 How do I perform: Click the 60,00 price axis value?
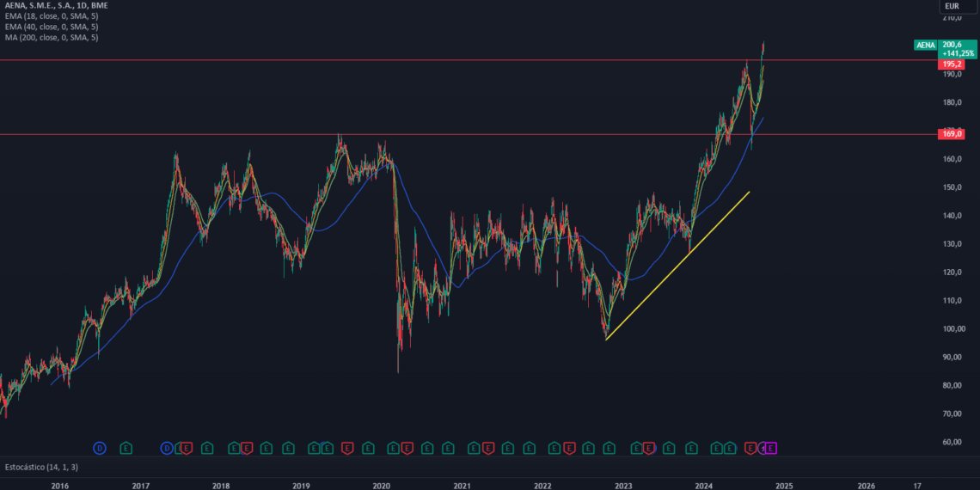point(952,442)
